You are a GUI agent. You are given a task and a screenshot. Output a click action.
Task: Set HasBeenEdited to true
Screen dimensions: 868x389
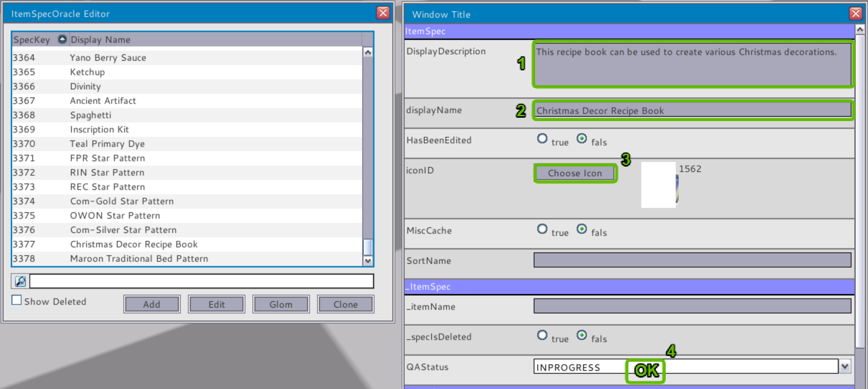point(542,139)
